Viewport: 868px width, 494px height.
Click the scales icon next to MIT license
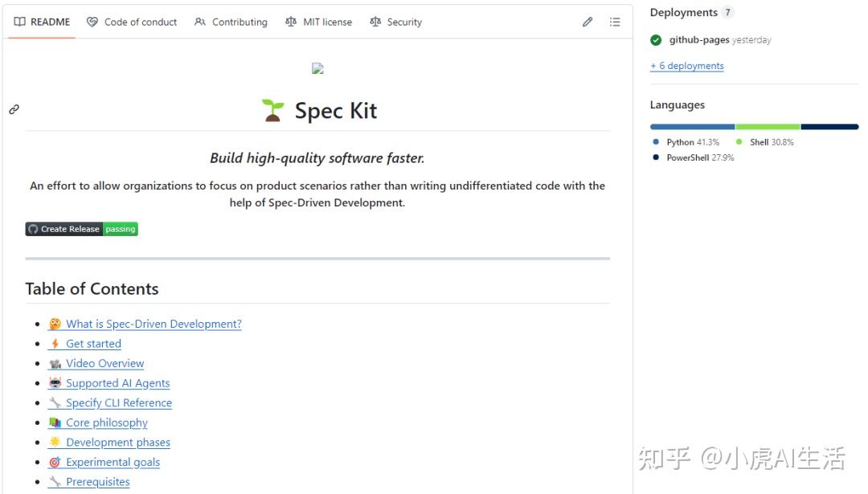pyautogui.click(x=291, y=22)
